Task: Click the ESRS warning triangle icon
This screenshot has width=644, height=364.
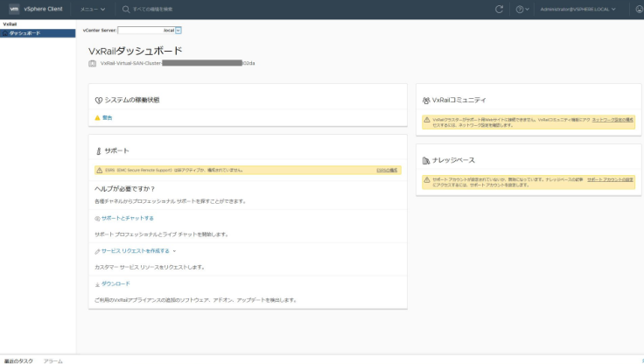Action: [100, 170]
